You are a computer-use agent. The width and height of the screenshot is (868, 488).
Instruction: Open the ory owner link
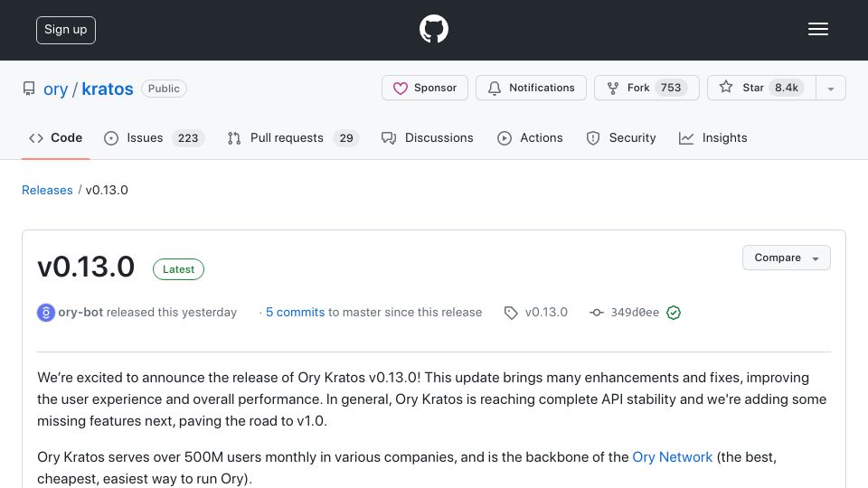pos(55,89)
